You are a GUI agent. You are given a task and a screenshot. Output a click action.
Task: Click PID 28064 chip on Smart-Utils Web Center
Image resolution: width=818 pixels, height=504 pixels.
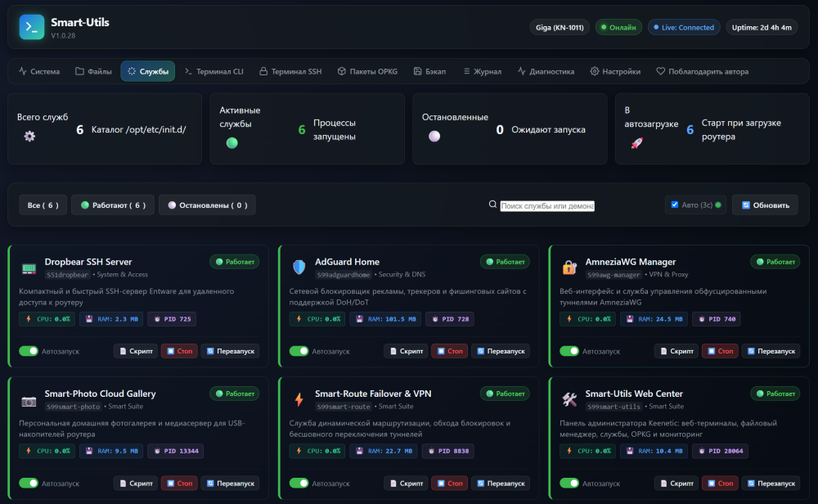(720, 451)
